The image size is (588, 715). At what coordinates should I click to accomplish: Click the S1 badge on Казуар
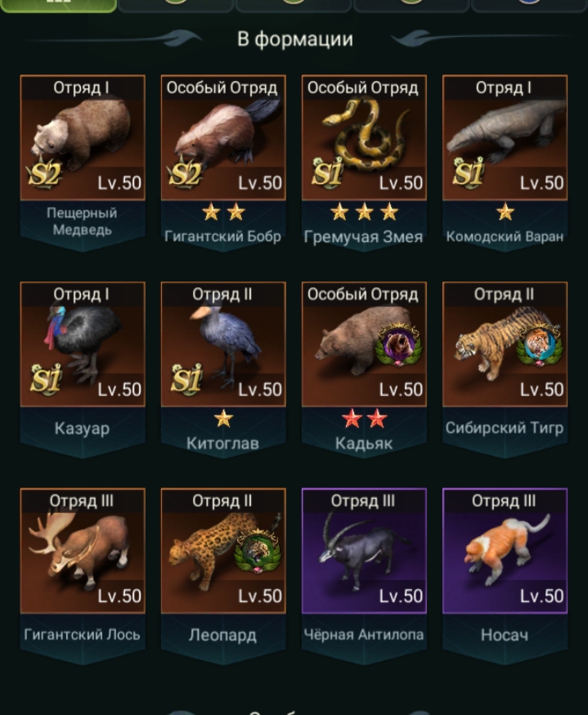(x=46, y=379)
